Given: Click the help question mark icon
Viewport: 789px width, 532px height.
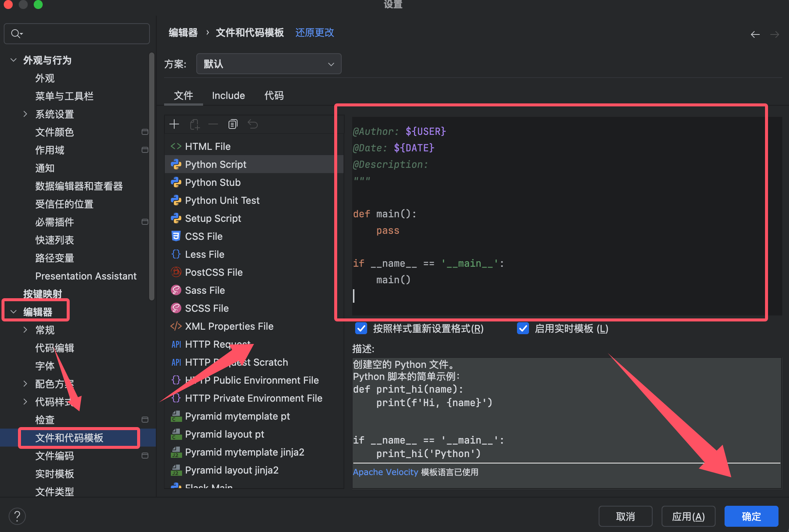Looking at the screenshot, I should [17, 516].
